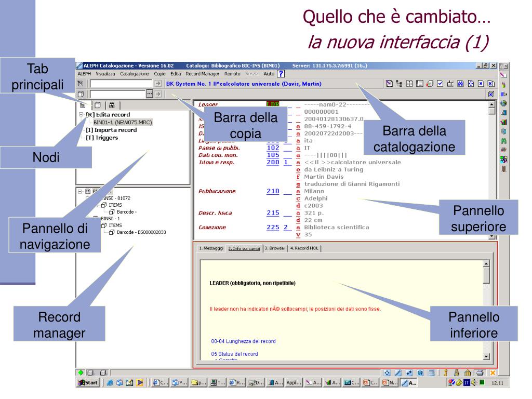Open the Edita menu
The width and height of the screenshot is (532, 399).
pyautogui.click(x=176, y=74)
